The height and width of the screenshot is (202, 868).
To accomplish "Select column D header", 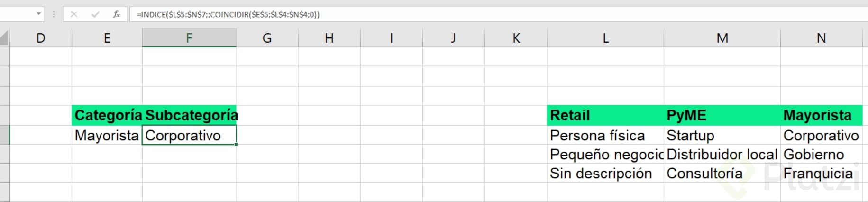I will click(x=41, y=38).
